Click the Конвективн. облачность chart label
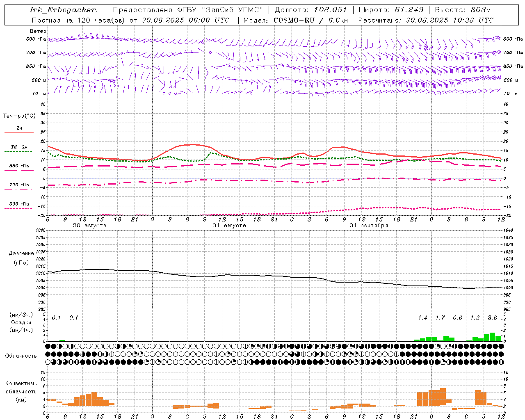This screenshot has height=420, width=525. tap(21, 388)
